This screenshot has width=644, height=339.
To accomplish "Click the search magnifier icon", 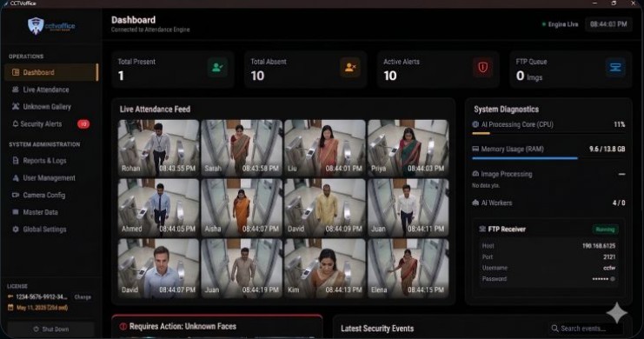I will click(x=554, y=329).
